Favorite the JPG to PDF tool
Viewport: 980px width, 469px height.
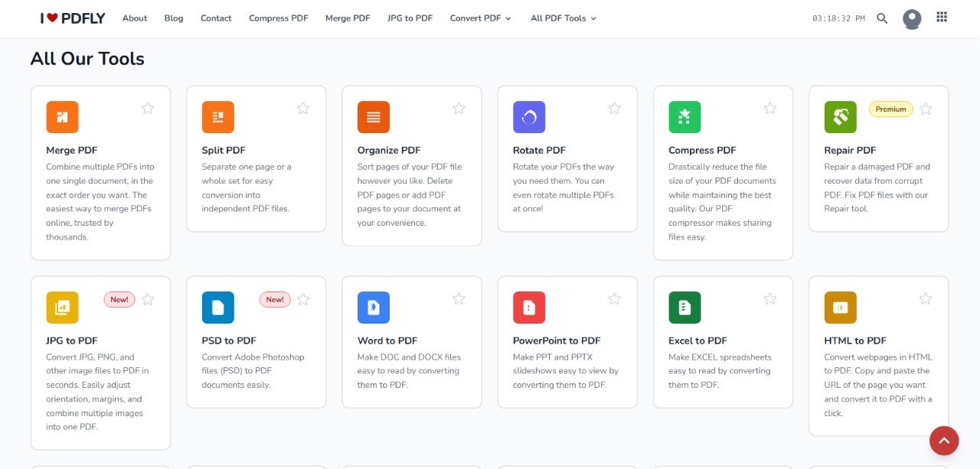[x=148, y=299]
